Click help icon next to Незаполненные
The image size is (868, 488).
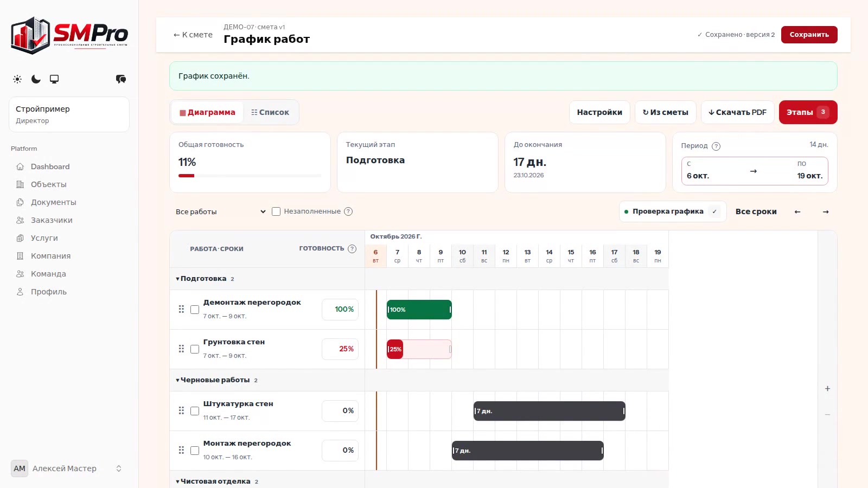(348, 211)
